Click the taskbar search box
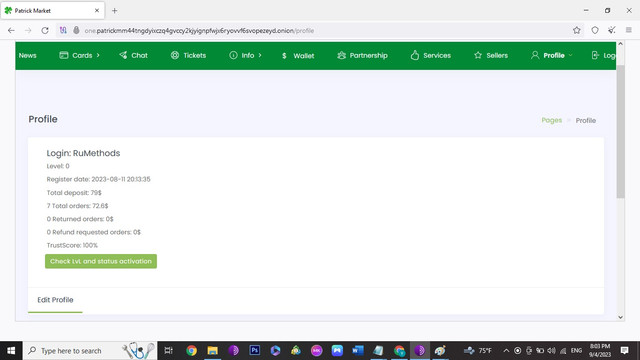The height and width of the screenshot is (360, 640). [x=90, y=351]
